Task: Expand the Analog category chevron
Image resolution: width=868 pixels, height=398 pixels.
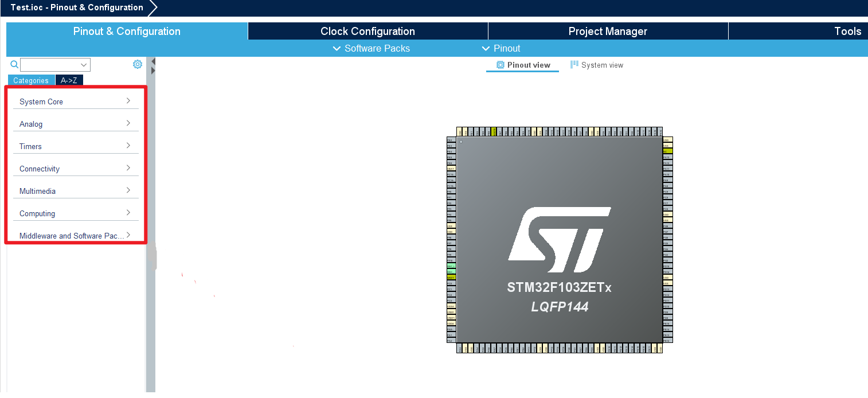Action: [x=128, y=123]
